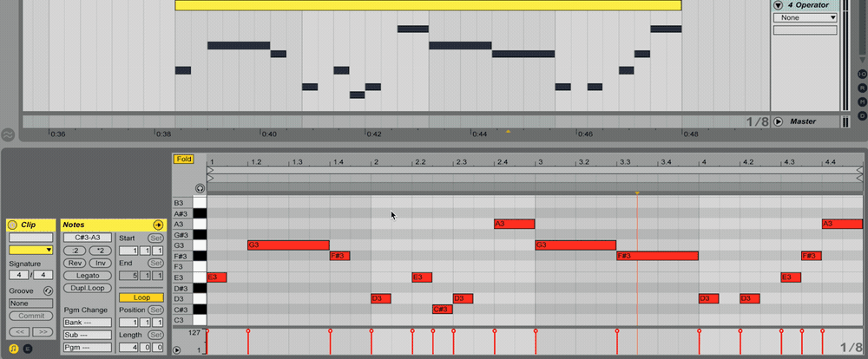Unfold the Master track arrow
Viewport: 868px width, 359px height.
[x=779, y=121]
